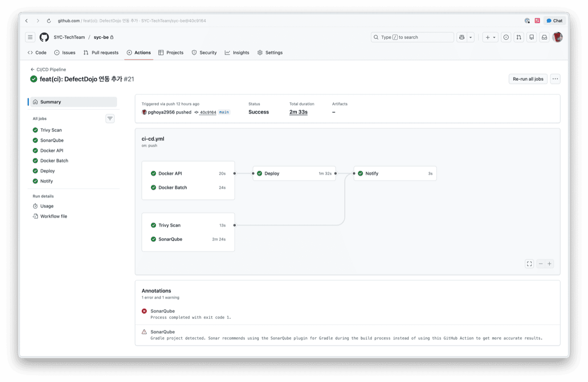This screenshot has width=588, height=382.
Task: Zoom in the workflow graph
Action: [x=549, y=264]
